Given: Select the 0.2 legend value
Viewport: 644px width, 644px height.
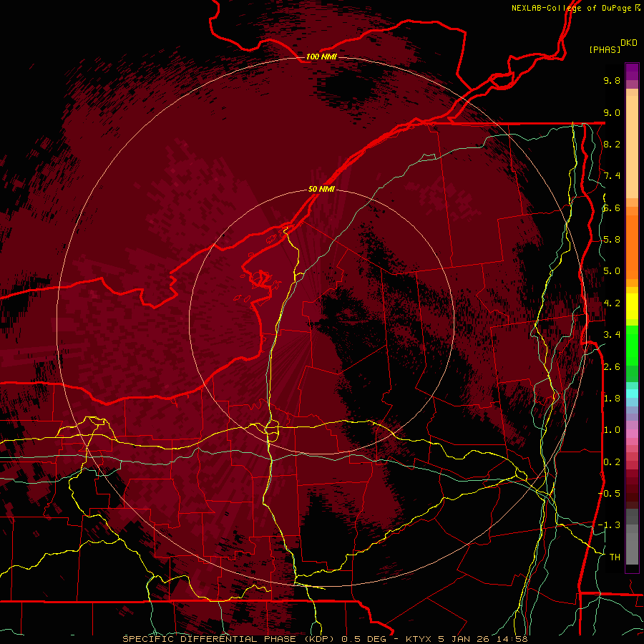Looking at the screenshot, I should (x=612, y=462).
